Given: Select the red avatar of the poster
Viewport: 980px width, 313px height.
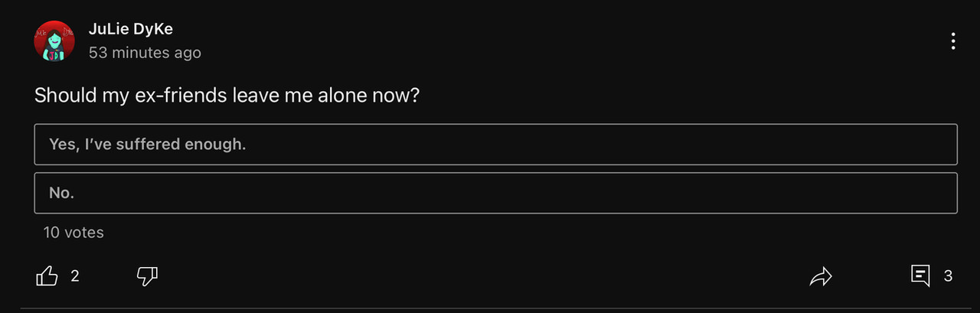Looking at the screenshot, I should (54, 41).
